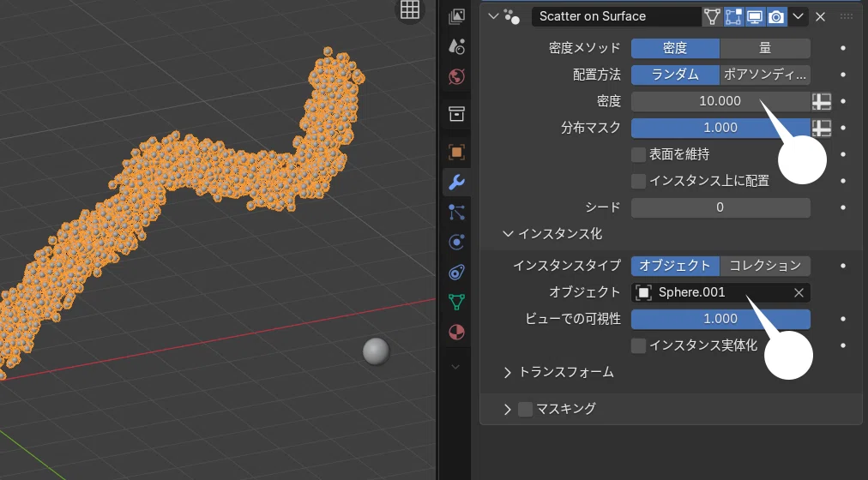868x480 pixels.
Task: Open the Object properties tab
Action: click(456, 152)
